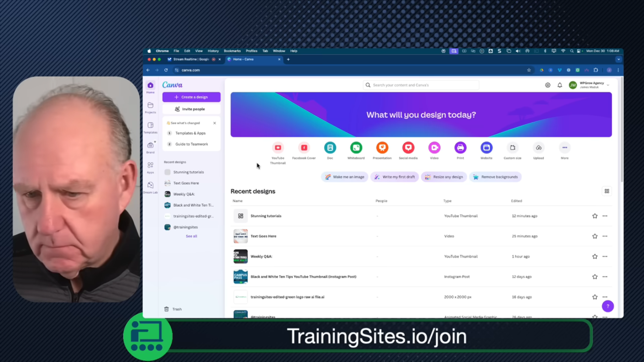644x362 pixels.
Task: Open the Bookmarks menu in menu bar
Action: pyautogui.click(x=232, y=51)
